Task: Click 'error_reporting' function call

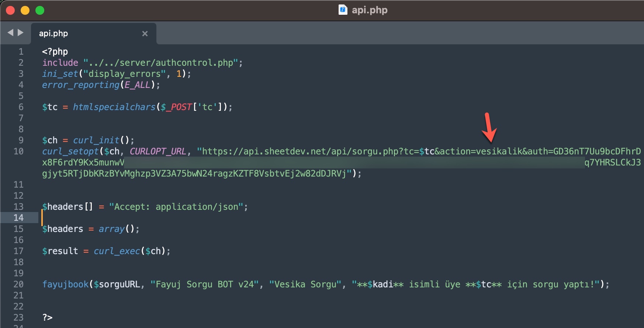Action: point(81,85)
